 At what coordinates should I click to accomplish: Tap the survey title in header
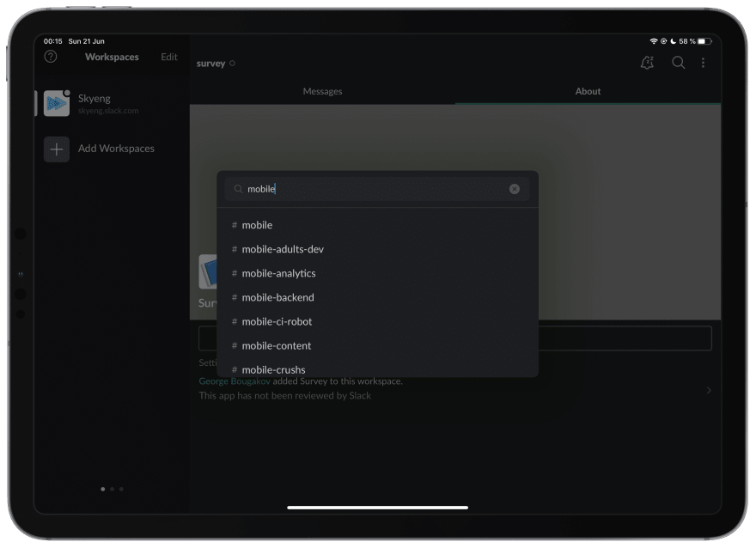210,64
